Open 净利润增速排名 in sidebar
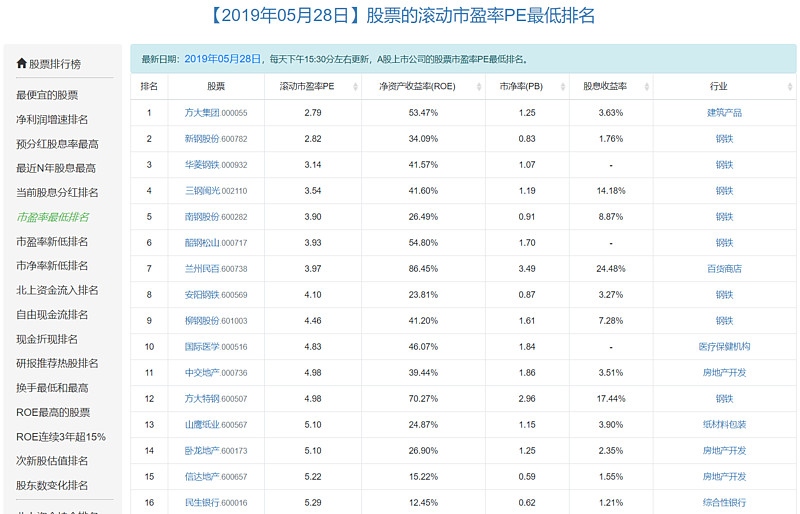800x514 pixels. pyautogui.click(x=52, y=119)
